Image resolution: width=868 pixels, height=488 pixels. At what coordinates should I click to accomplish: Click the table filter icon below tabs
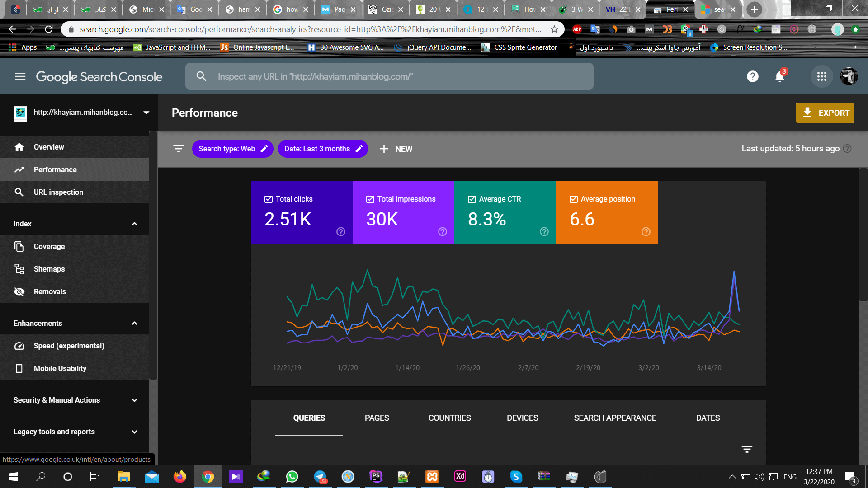(x=747, y=449)
